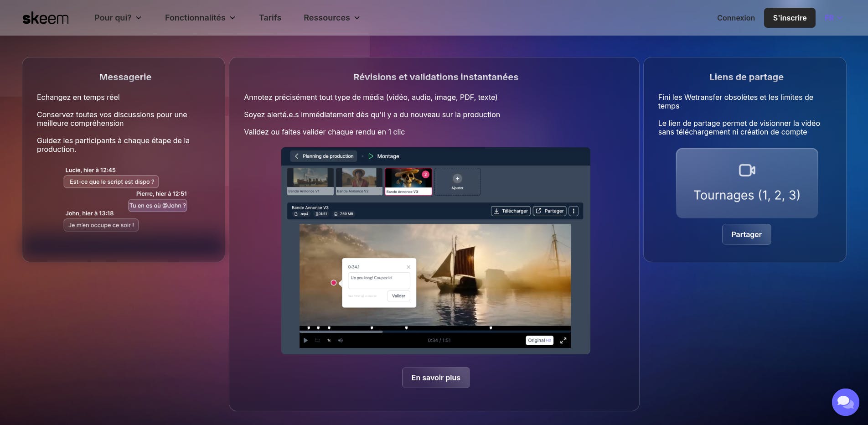Click the Tournages (1, 2, 3) card
Image resolution: width=868 pixels, height=425 pixels.
tap(747, 183)
